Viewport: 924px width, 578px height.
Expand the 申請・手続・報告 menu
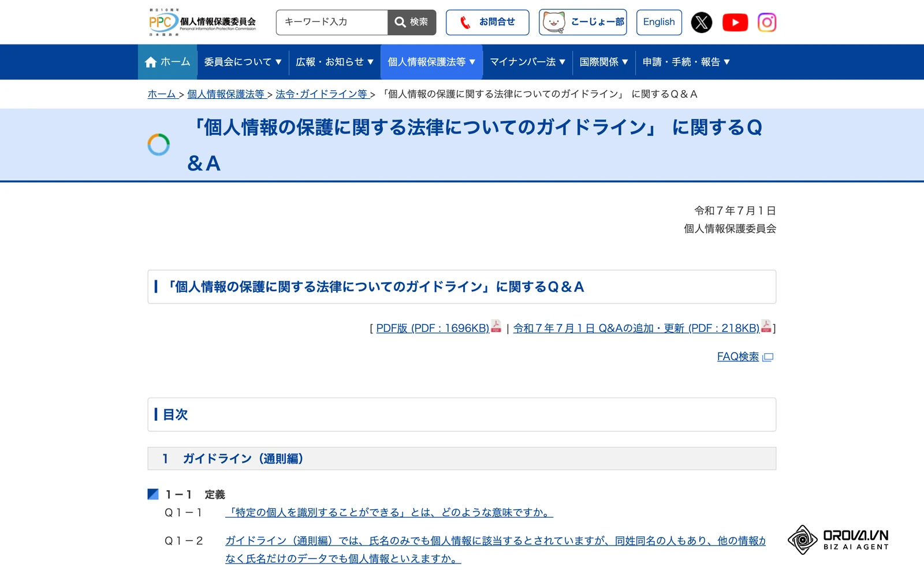[x=686, y=62]
